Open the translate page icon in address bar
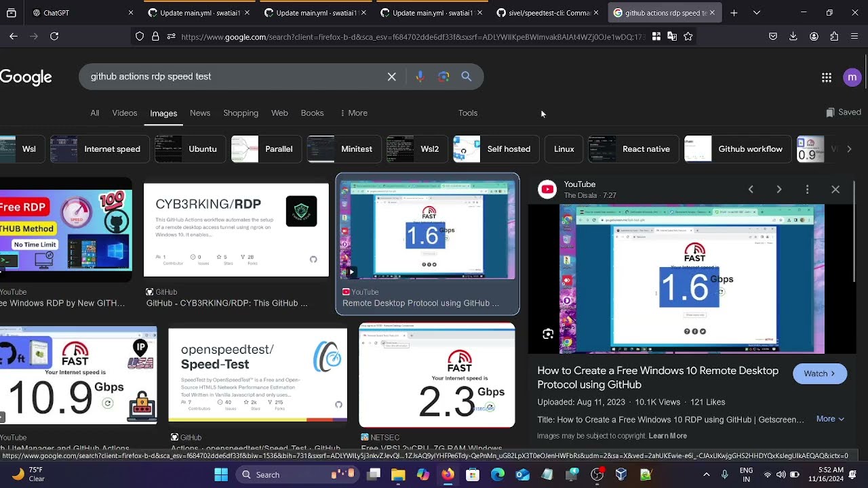Viewport: 868px width, 488px height. 672,37
